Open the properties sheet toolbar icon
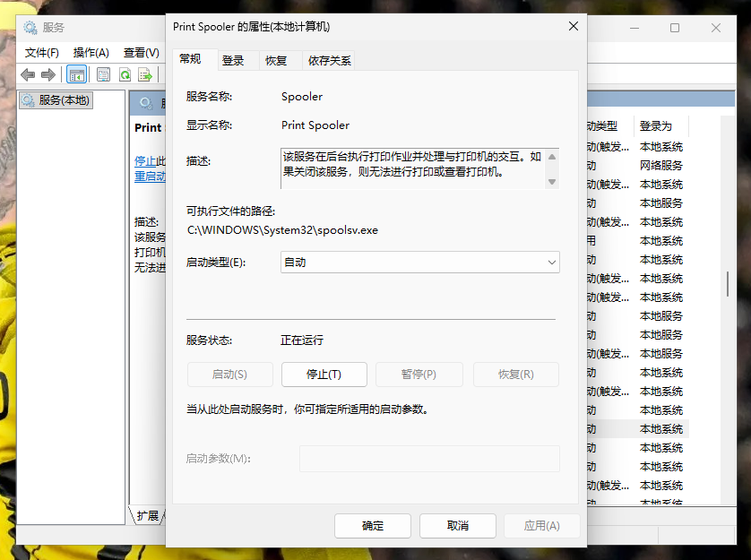751x560 pixels. [103, 74]
